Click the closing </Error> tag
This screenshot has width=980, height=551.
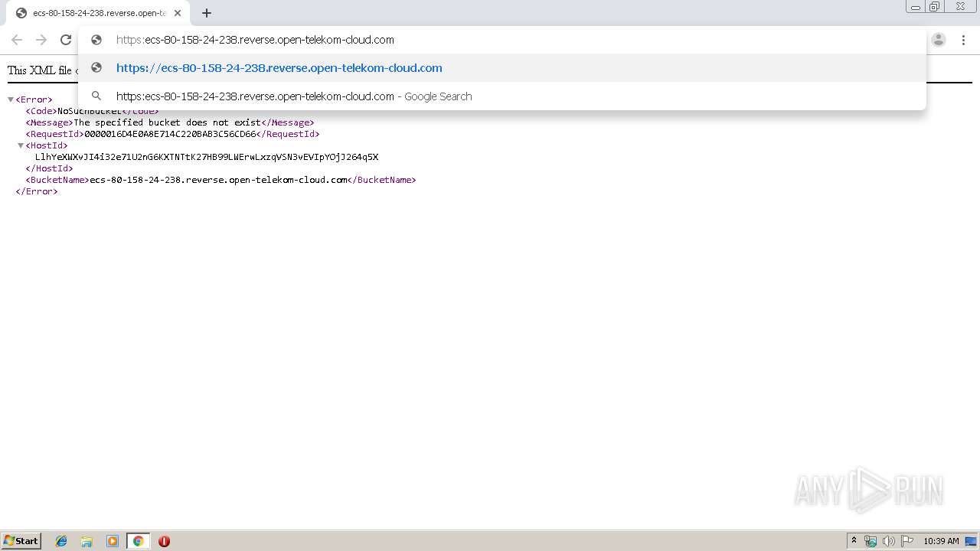pos(37,191)
